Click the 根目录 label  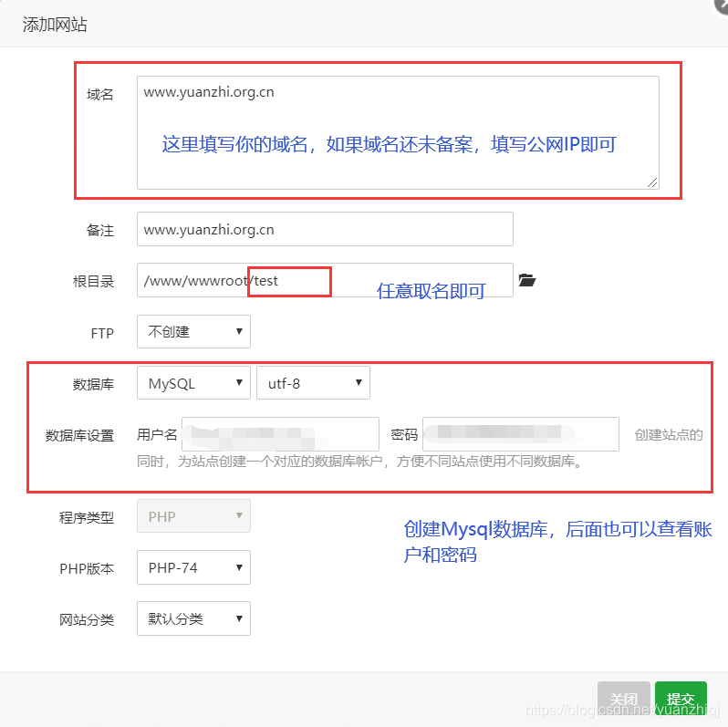coord(93,281)
